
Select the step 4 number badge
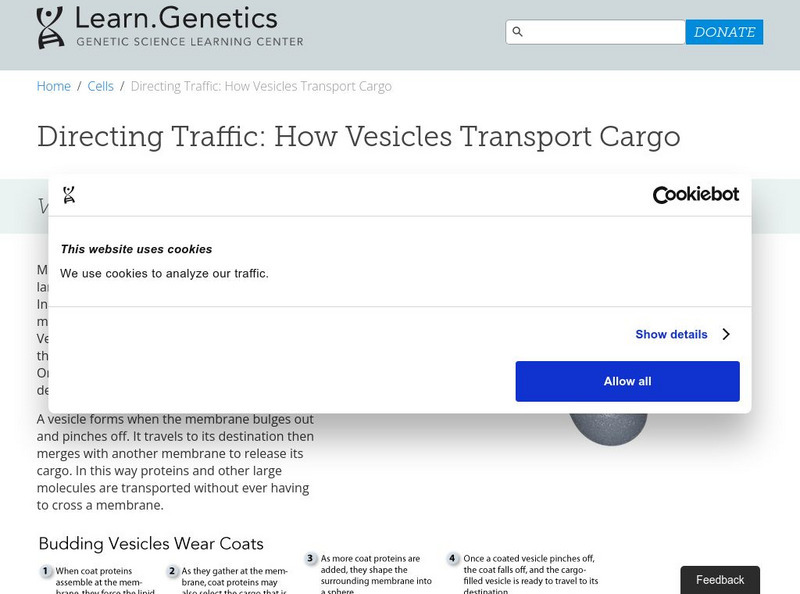point(452,559)
